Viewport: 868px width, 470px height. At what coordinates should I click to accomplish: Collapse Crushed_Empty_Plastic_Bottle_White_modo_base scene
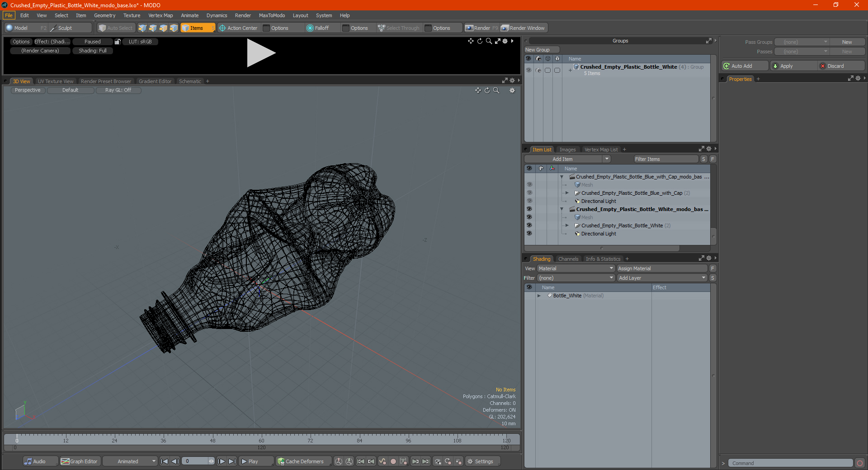point(562,209)
